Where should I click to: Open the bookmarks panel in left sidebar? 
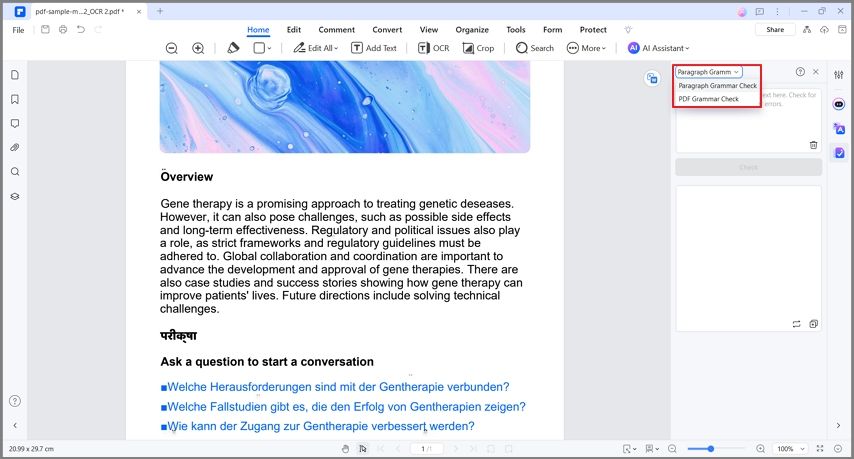click(15, 99)
